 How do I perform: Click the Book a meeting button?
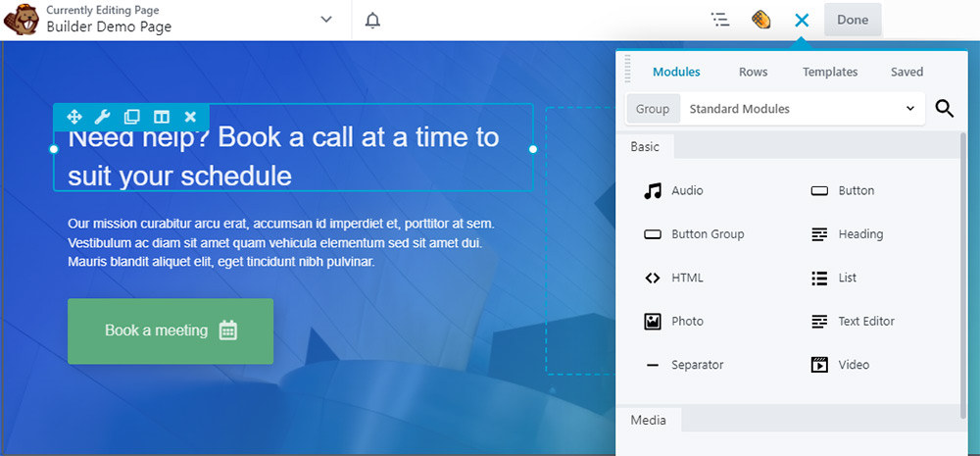pos(171,330)
